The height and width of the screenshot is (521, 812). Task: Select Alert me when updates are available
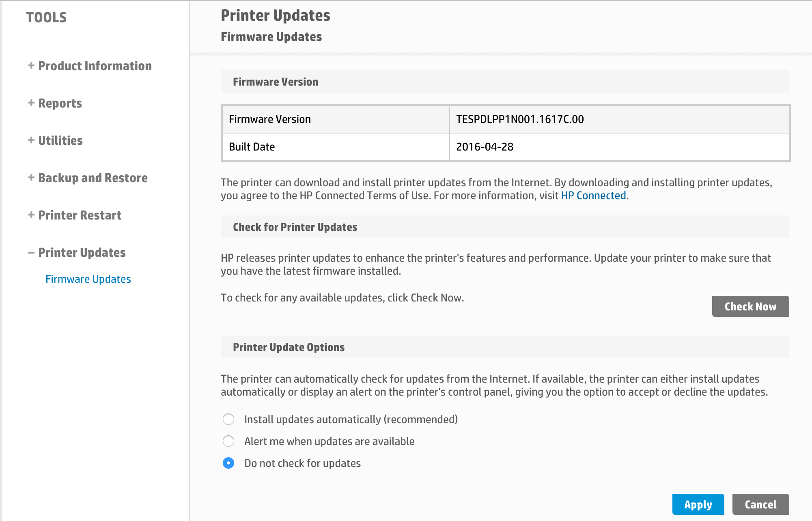[228, 441]
